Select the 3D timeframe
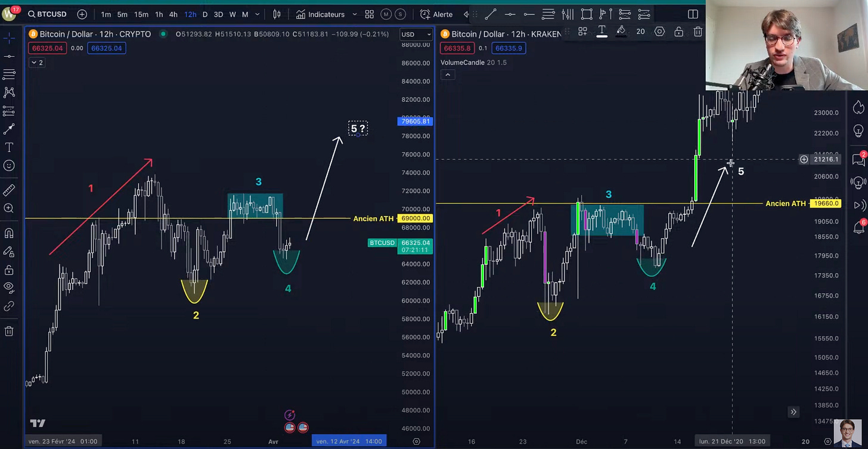The height and width of the screenshot is (449, 868). coord(218,14)
